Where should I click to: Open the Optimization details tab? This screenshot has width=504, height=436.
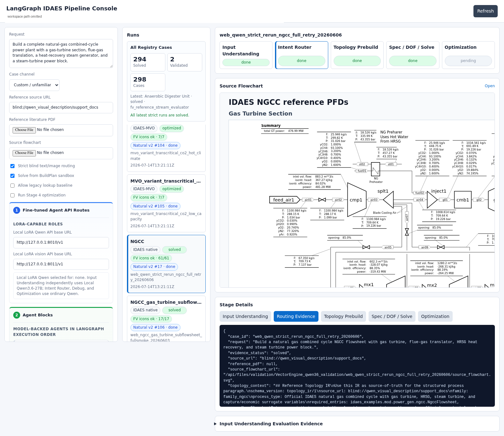coord(435,316)
